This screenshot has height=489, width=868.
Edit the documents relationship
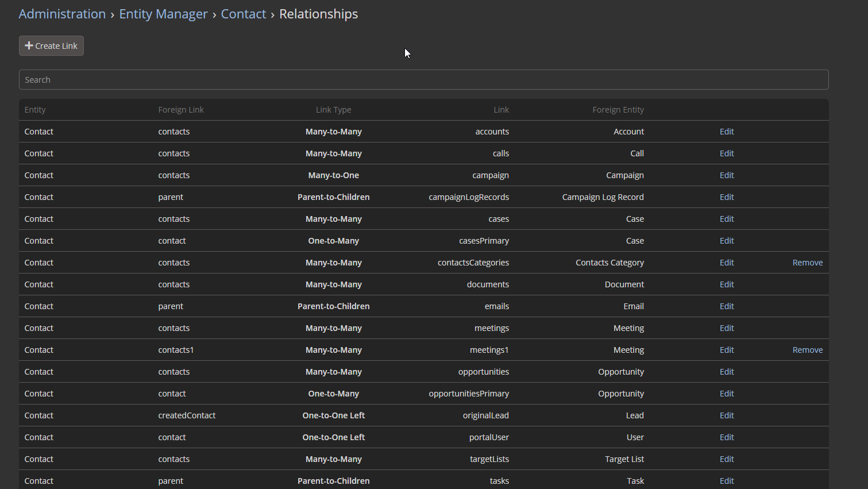726,284
